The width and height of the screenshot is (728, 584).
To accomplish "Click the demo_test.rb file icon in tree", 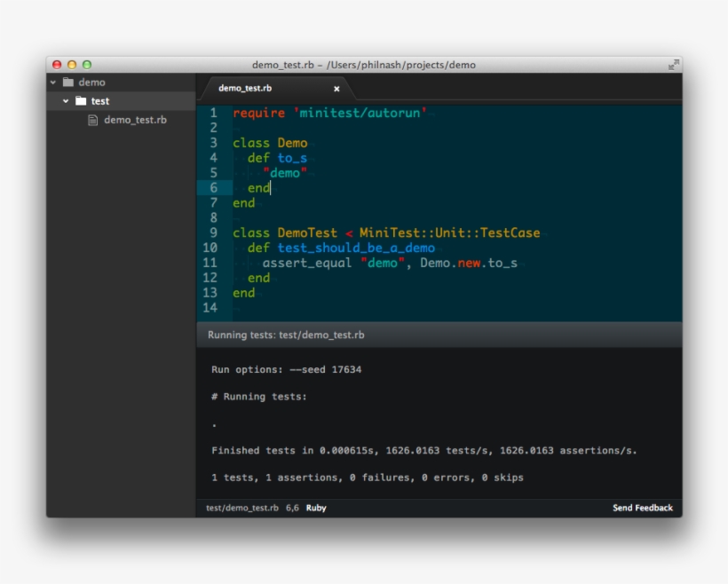I will click(92, 120).
